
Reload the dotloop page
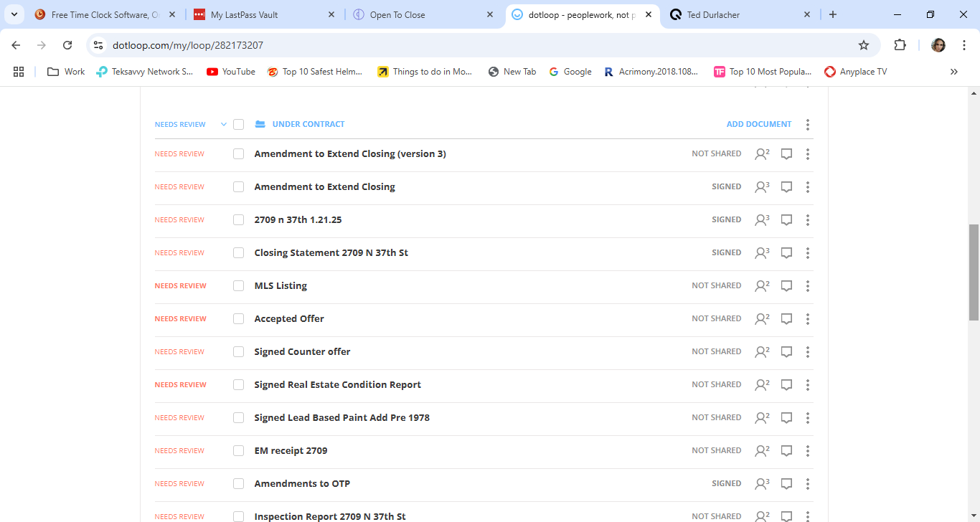coord(67,45)
